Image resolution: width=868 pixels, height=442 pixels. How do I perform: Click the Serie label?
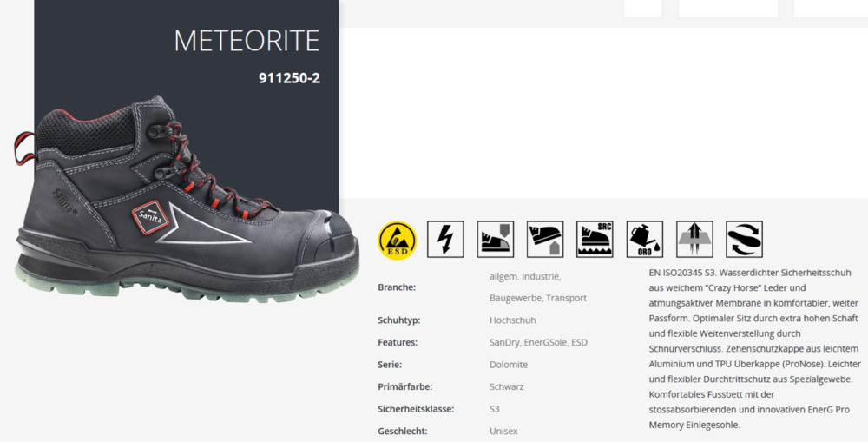pyautogui.click(x=390, y=365)
